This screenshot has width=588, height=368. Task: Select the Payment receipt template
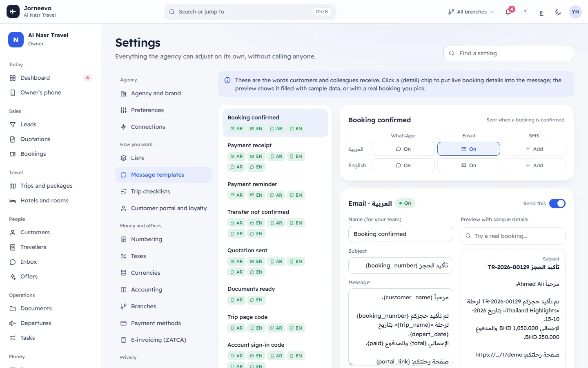point(275,156)
